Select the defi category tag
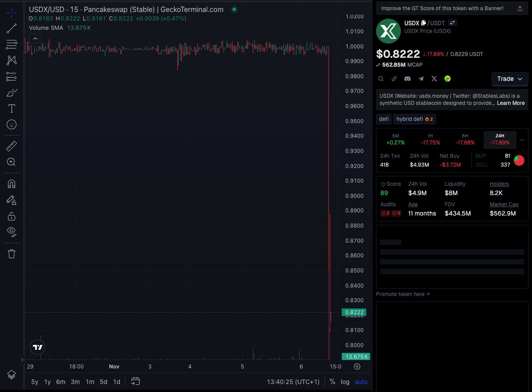The width and height of the screenshot is (532, 392). coord(384,119)
